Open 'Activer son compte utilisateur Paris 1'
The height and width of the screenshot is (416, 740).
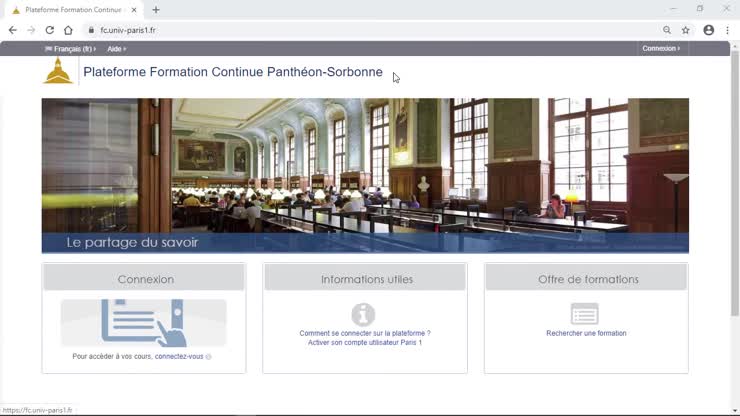click(x=365, y=343)
